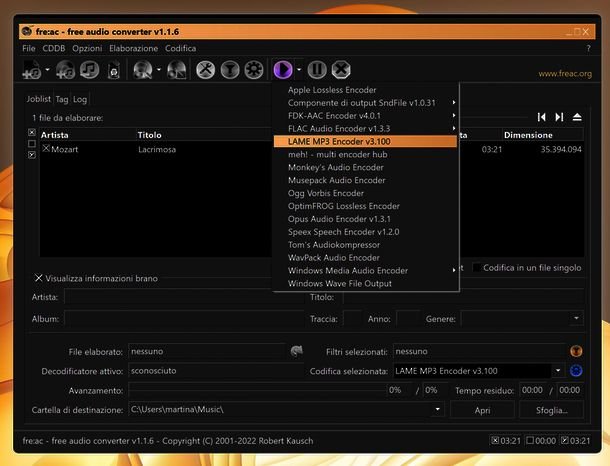The image size is (610, 466).
Task: Click the Sfoglia... button
Action: [552, 410]
